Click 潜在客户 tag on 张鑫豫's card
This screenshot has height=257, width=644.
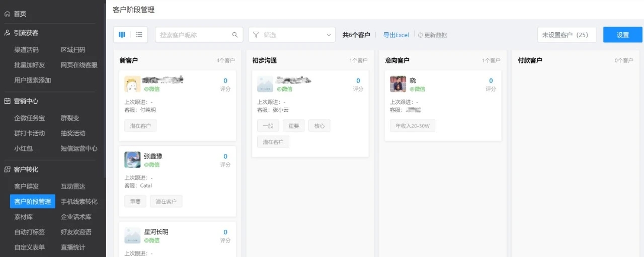tap(166, 201)
